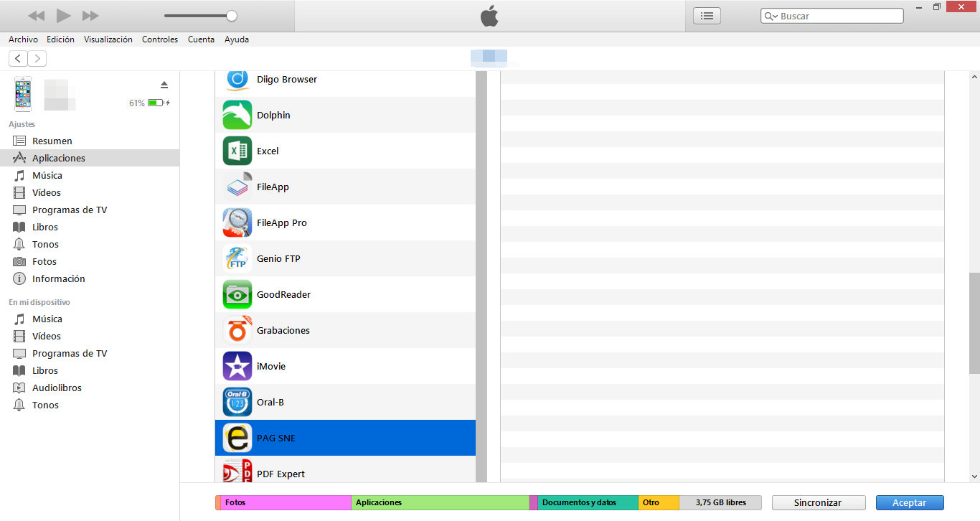Click the scrollbar up arrow

(x=974, y=77)
